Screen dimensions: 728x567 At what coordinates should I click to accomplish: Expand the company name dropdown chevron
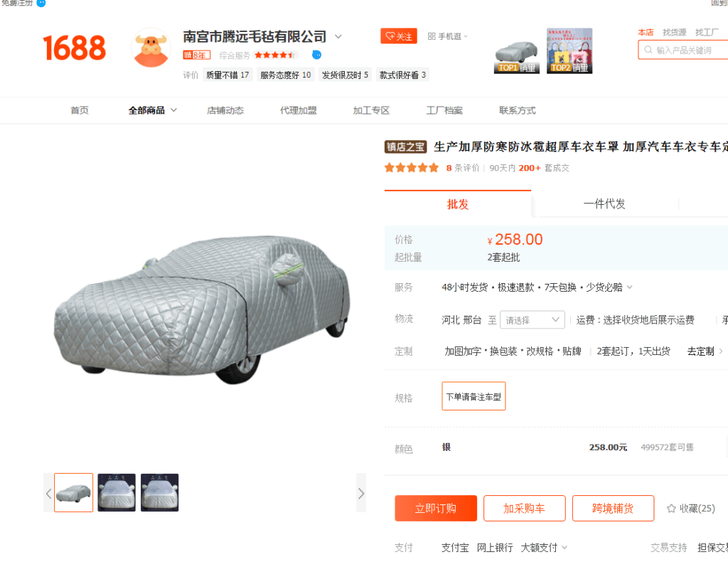click(x=338, y=36)
